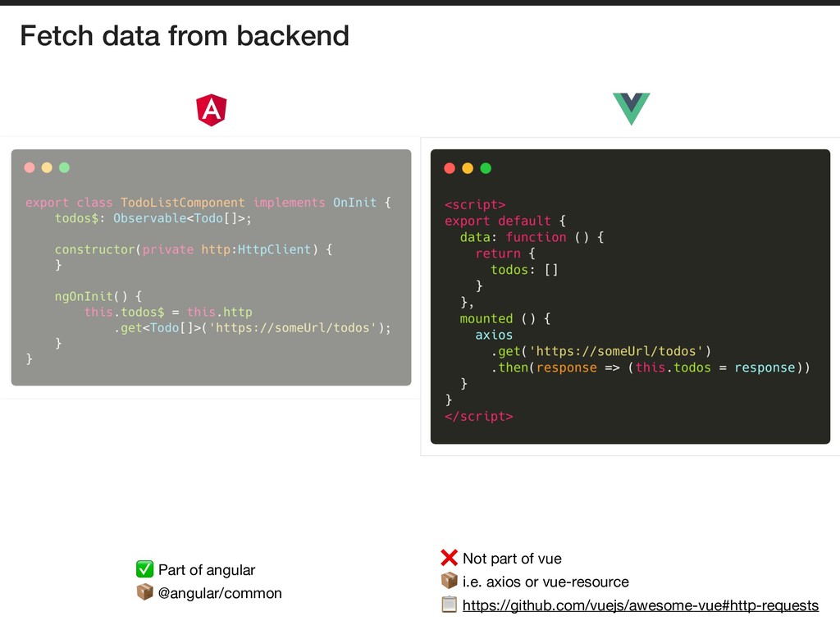
Task: Click 'Not part of vue' text
Action: (x=512, y=559)
